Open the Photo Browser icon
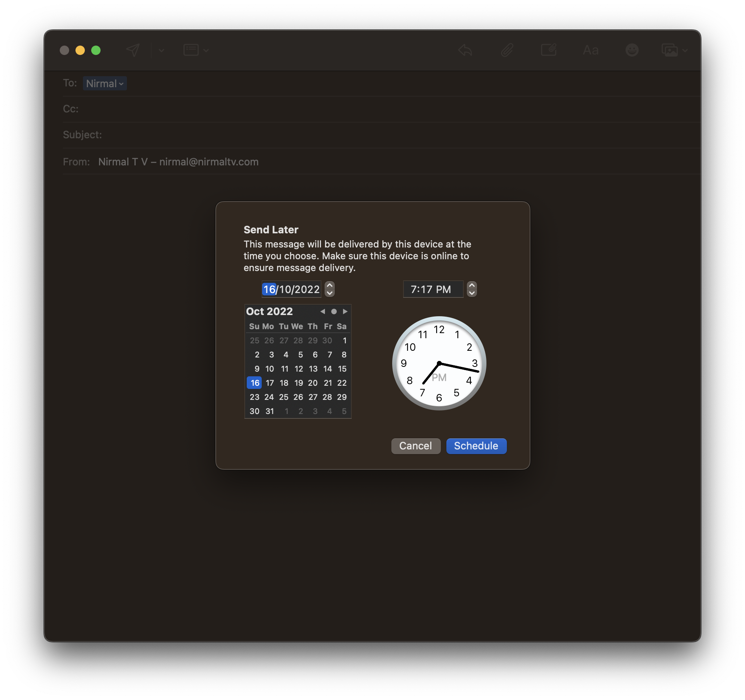Image resolution: width=745 pixels, height=700 pixels. [670, 50]
